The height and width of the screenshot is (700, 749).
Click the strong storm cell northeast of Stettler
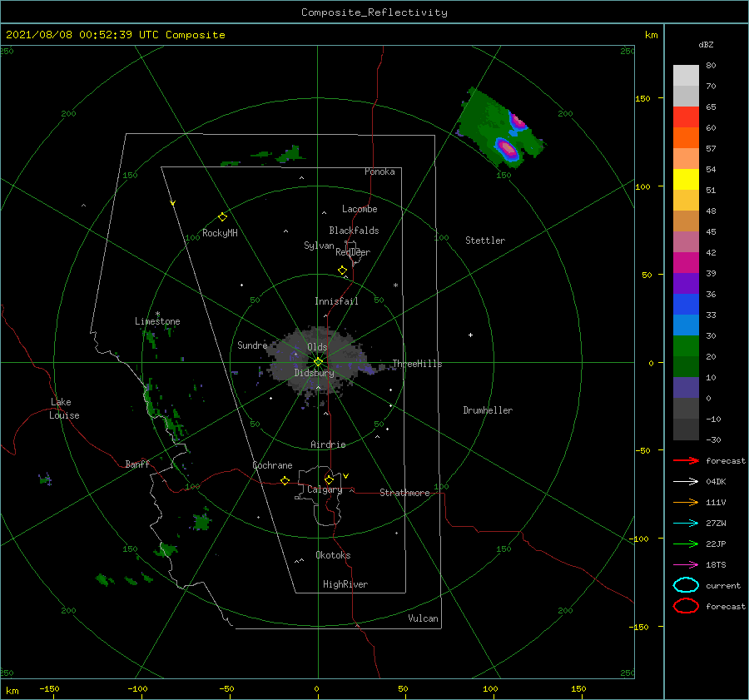tap(506, 148)
